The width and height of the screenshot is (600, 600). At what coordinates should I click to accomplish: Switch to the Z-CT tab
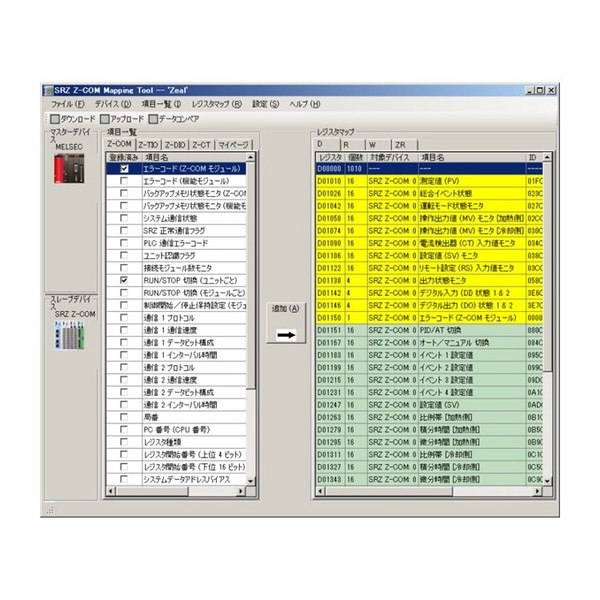[x=202, y=145]
